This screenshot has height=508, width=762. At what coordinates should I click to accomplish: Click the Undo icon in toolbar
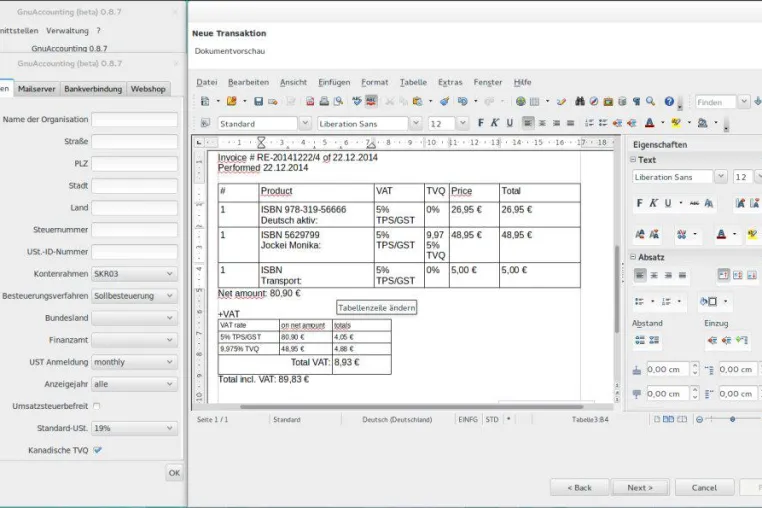coord(463,101)
